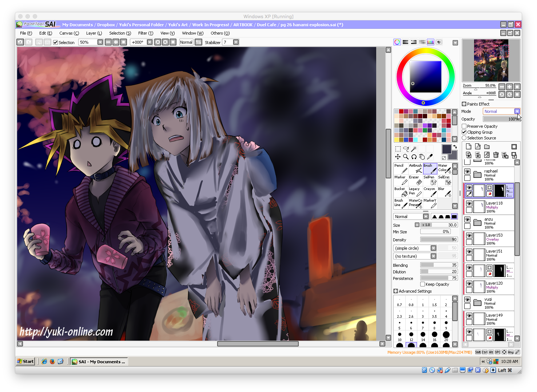This screenshot has width=537, height=392.
Task: Select the Pencil tool
Action: pyautogui.click(x=401, y=168)
